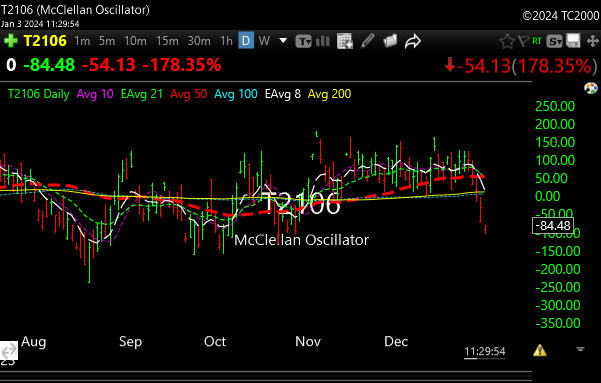601x383 pixels.
Task: Click the flag icon
Action: (x=523, y=41)
